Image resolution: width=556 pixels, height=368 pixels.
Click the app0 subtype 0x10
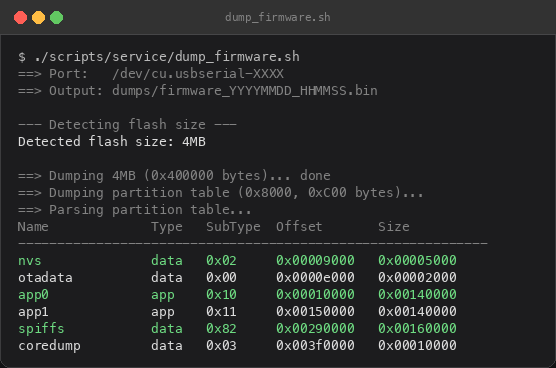tap(221, 295)
